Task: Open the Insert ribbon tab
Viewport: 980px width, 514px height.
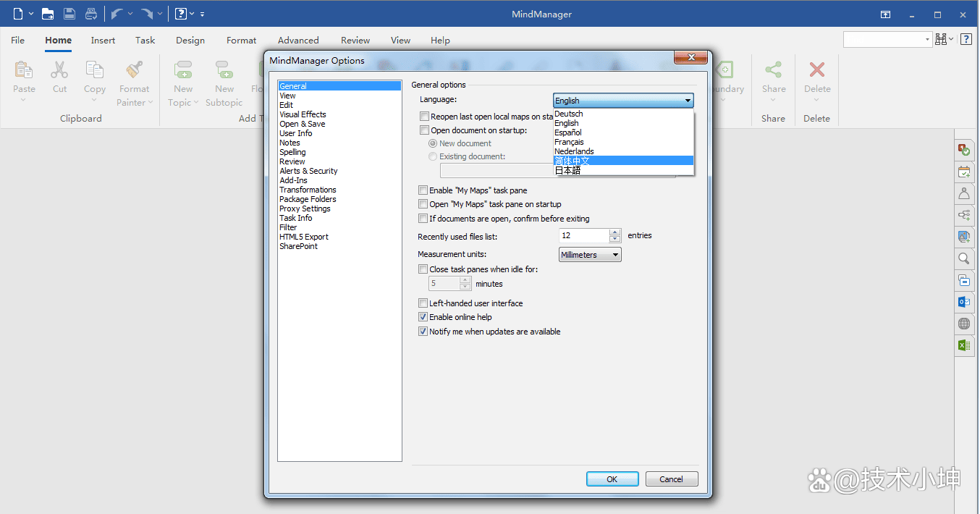Action: (x=103, y=41)
